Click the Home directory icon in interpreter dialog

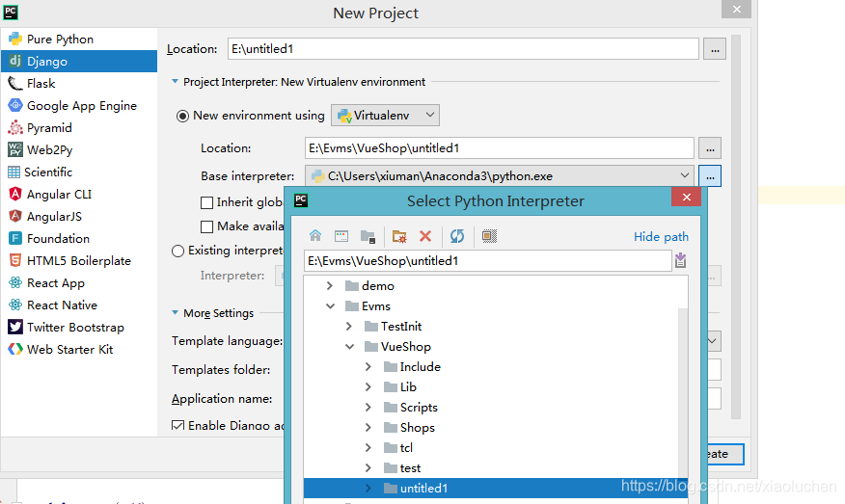(x=315, y=236)
